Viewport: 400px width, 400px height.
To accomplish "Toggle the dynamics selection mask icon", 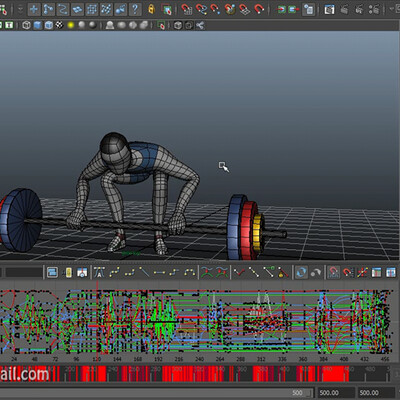I will pyautogui.click(x=106, y=9).
